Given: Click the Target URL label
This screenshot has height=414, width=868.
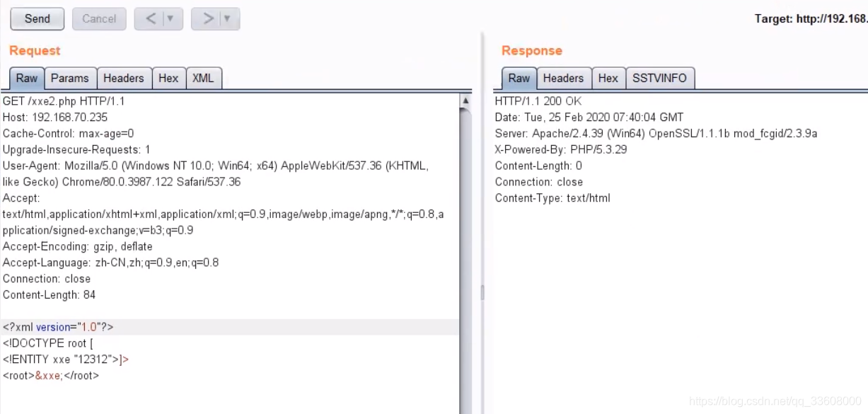Looking at the screenshot, I should (811, 19).
